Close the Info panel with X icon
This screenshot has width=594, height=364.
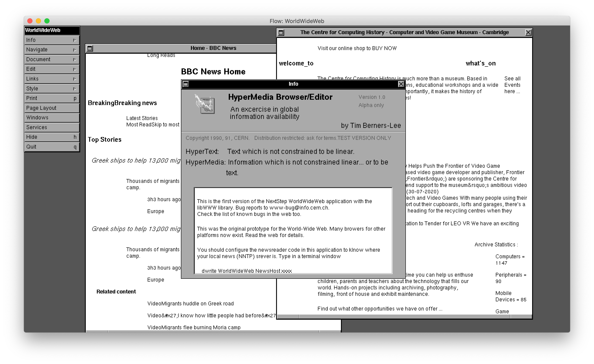click(401, 84)
